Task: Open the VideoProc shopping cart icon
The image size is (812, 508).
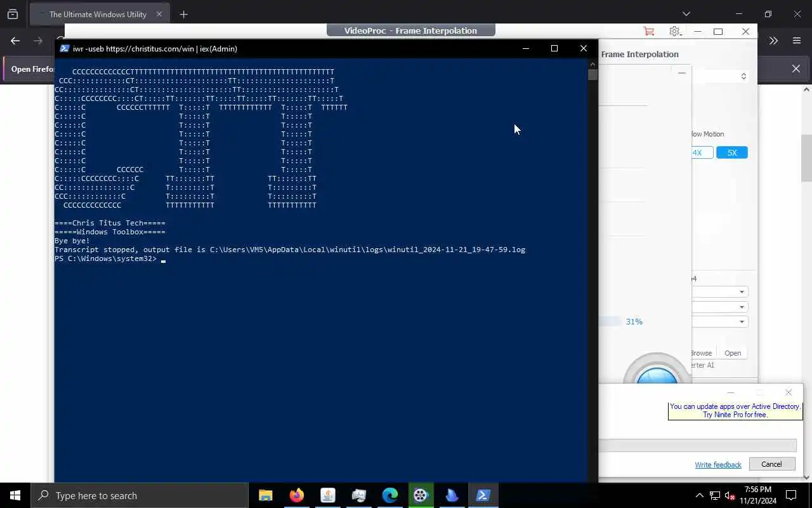Action: (x=648, y=31)
